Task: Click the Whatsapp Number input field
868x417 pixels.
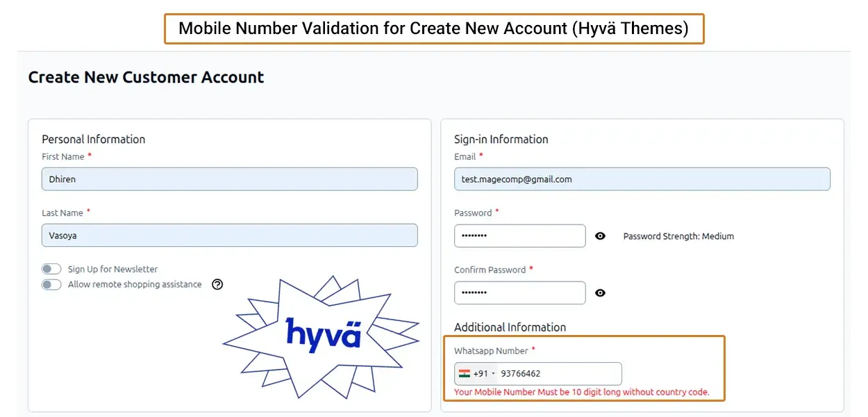Action: coord(558,373)
